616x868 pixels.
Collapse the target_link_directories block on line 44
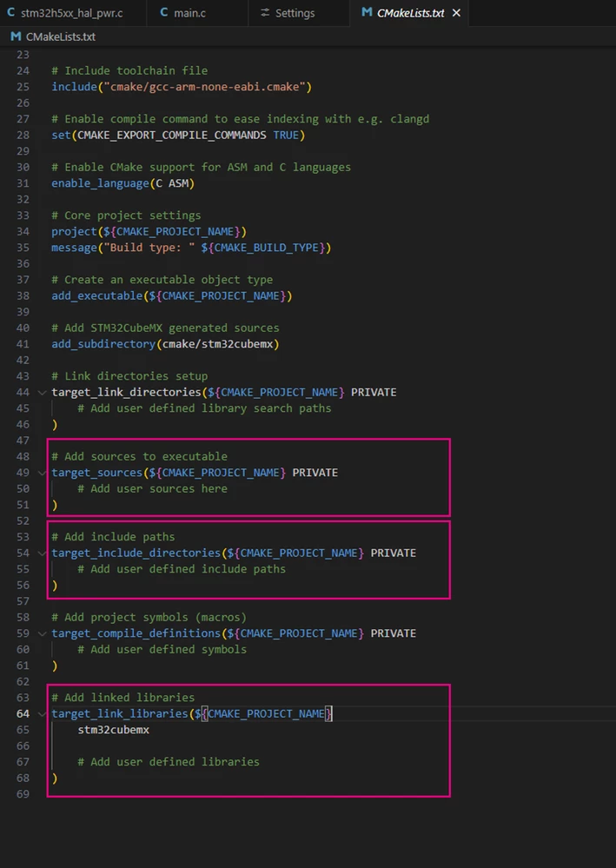[x=42, y=393]
